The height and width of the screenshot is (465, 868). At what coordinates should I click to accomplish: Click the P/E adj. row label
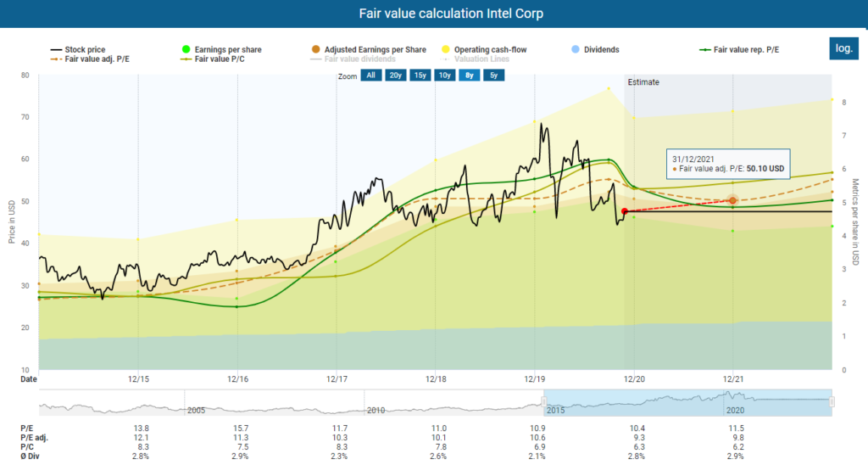click(x=34, y=438)
